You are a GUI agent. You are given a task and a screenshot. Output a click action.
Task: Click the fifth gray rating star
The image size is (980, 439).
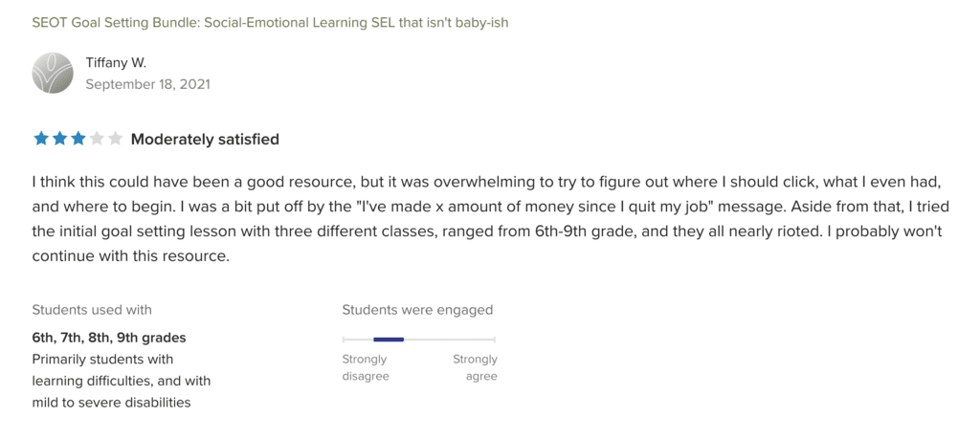[115, 139]
